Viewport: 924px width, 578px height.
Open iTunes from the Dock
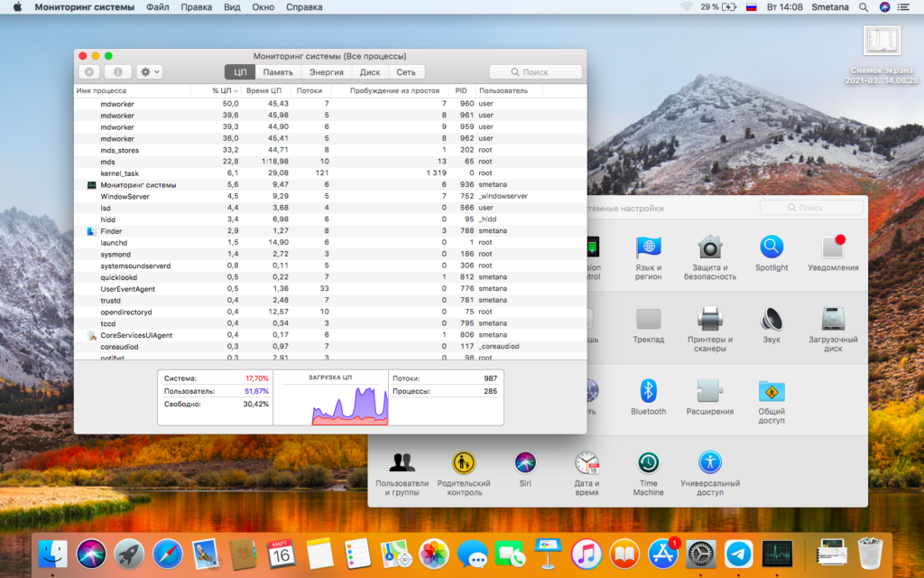coord(586,554)
